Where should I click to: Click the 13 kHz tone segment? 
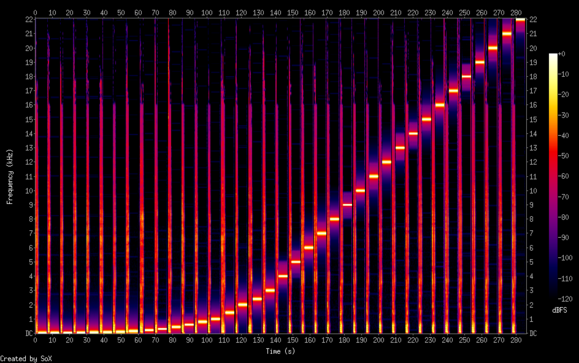coord(400,148)
